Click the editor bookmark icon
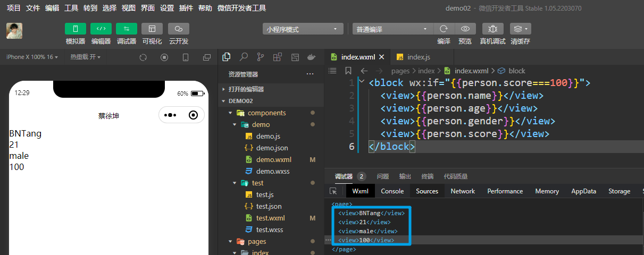The width and height of the screenshot is (644, 255). (x=348, y=70)
